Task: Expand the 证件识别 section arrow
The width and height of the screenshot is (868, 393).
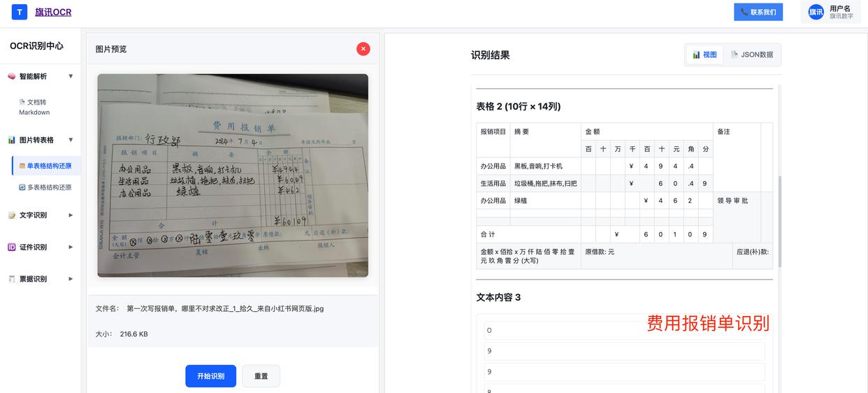Action: click(71, 247)
